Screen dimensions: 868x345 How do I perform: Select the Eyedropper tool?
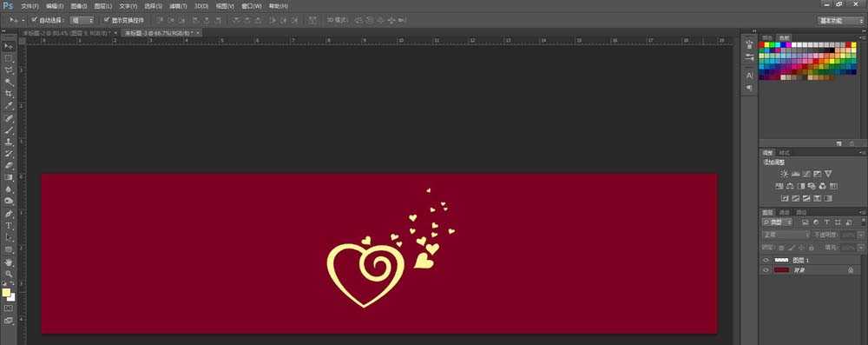pos(9,106)
